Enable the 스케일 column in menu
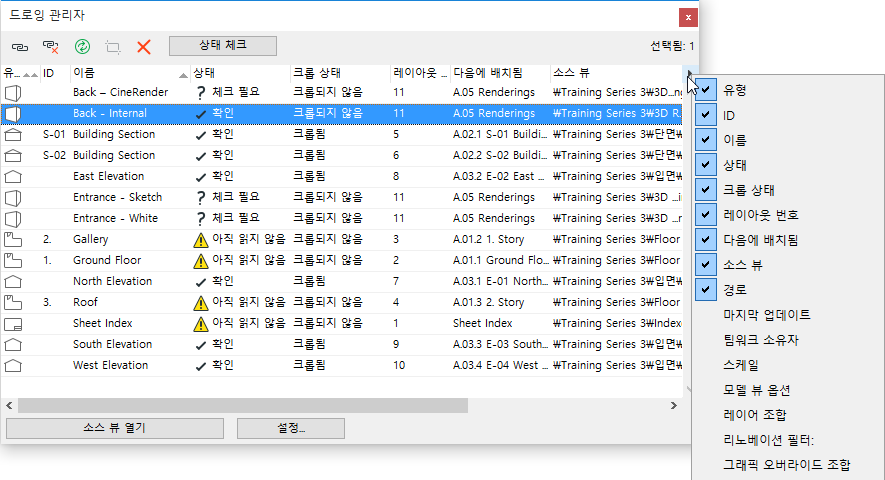This screenshot has width=885, height=480. 741,365
